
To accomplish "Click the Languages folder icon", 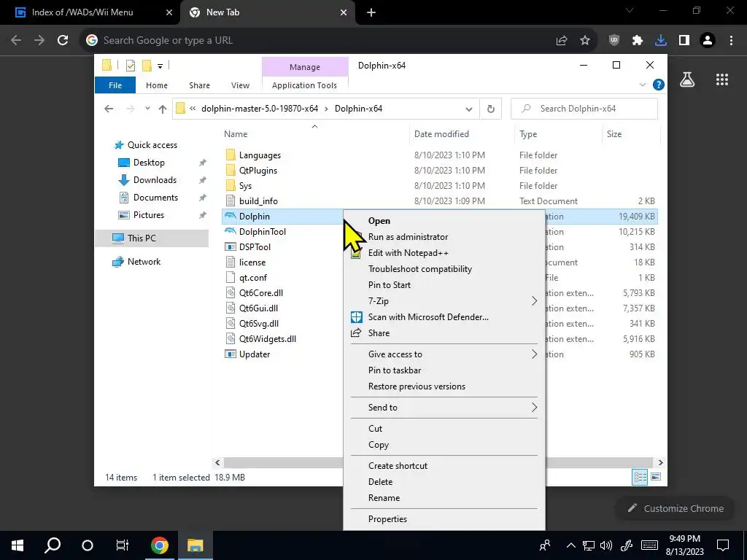I will pos(231,155).
